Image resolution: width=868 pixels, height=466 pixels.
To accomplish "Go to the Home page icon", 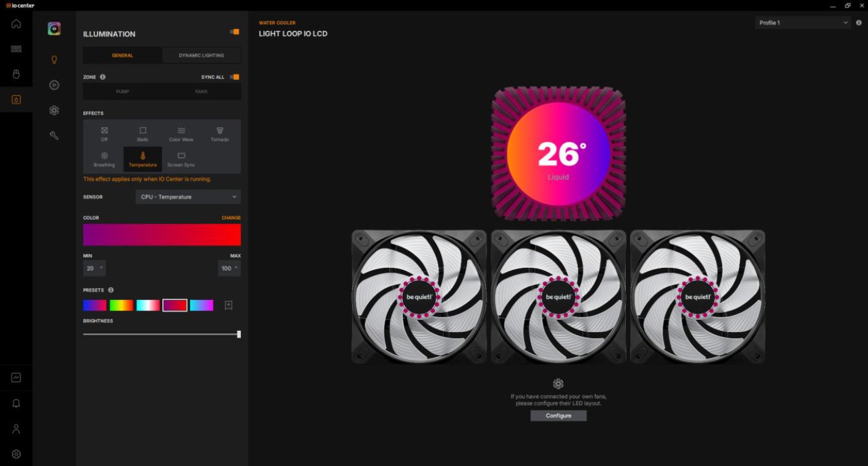I will [16, 23].
